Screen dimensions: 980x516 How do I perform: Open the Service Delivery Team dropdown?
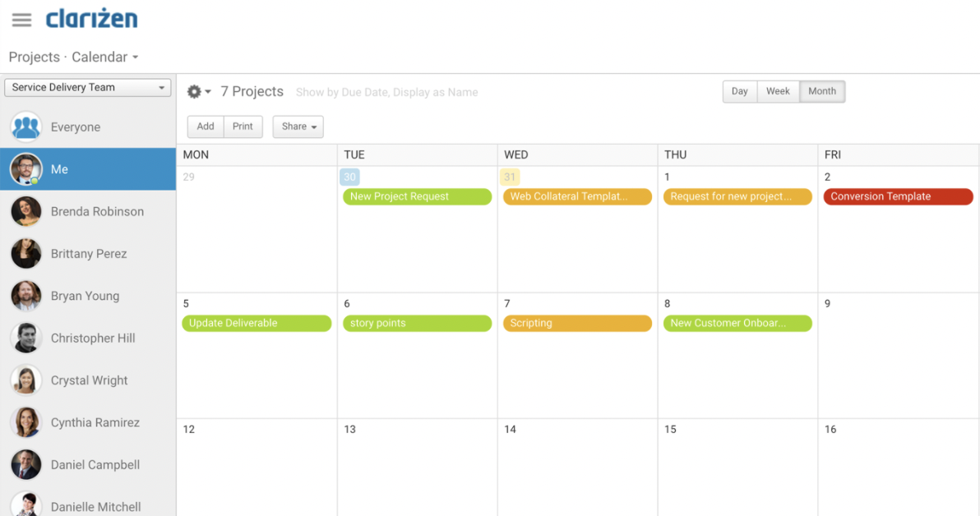pos(87,87)
